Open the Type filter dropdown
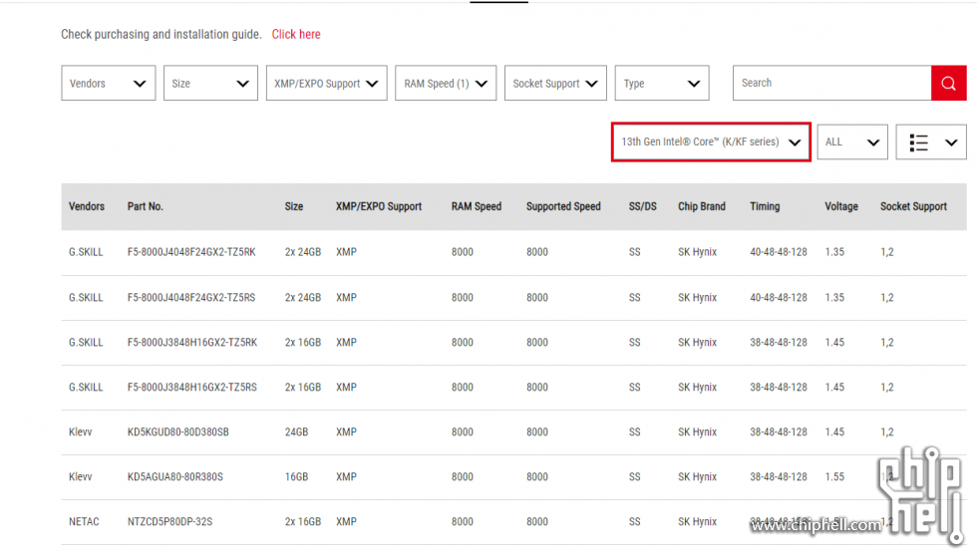977x560 pixels. [x=662, y=83]
